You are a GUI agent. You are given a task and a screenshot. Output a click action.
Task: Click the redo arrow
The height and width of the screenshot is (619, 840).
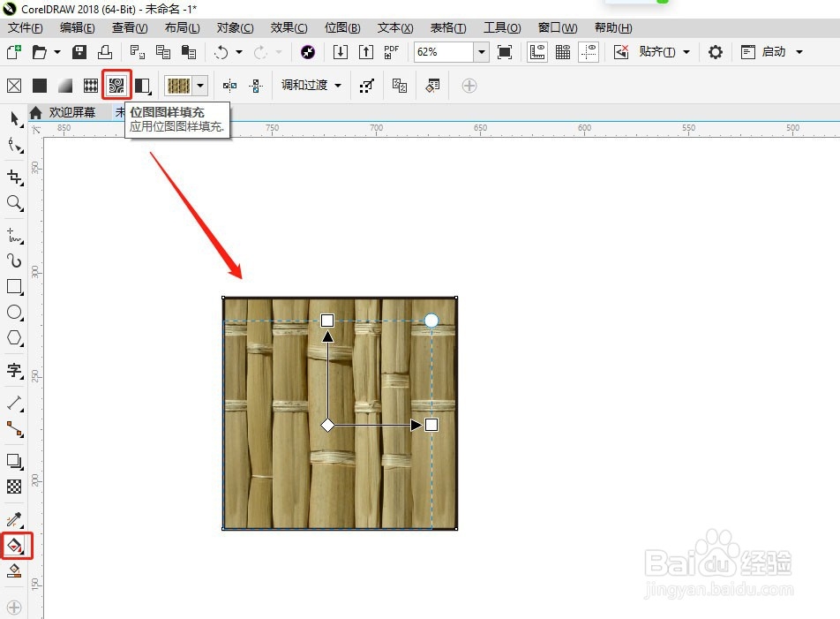[260, 52]
